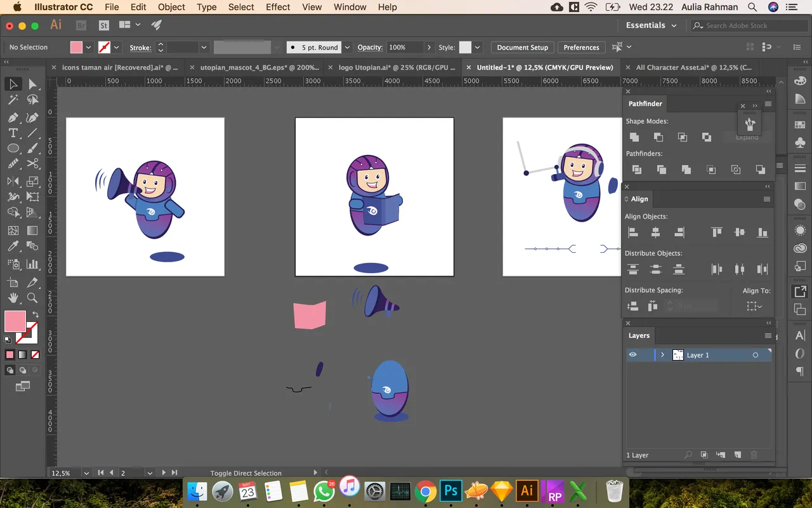The height and width of the screenshot is (508, 812).
Task: Open the Window menu
Action: [350, 7]
